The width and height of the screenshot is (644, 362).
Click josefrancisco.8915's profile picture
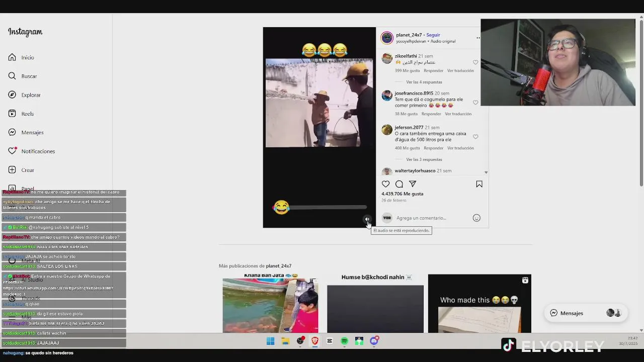[x=387, y=96]
